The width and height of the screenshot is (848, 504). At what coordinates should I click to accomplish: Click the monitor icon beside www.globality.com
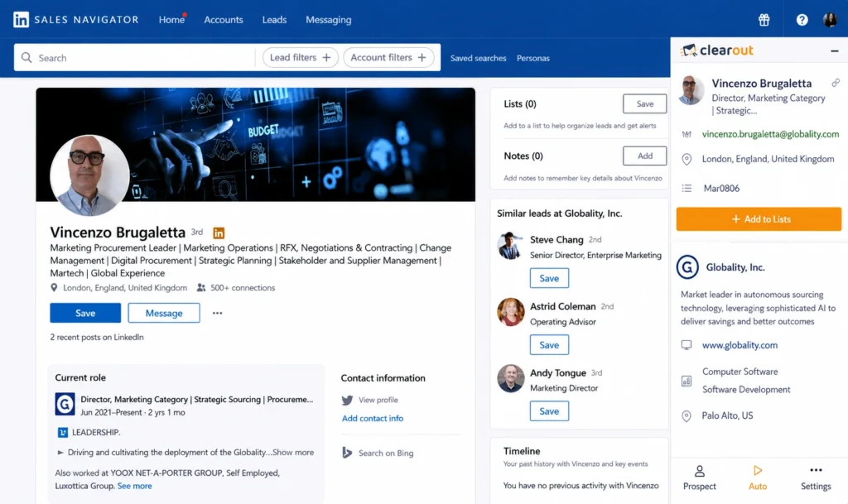tap(687, 344)
